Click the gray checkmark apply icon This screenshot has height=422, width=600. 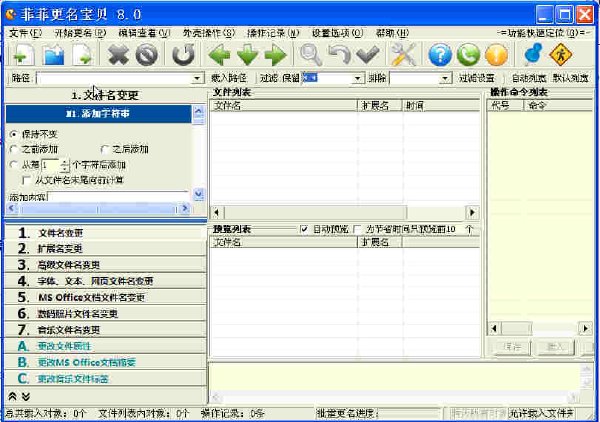tap(367, 55)
